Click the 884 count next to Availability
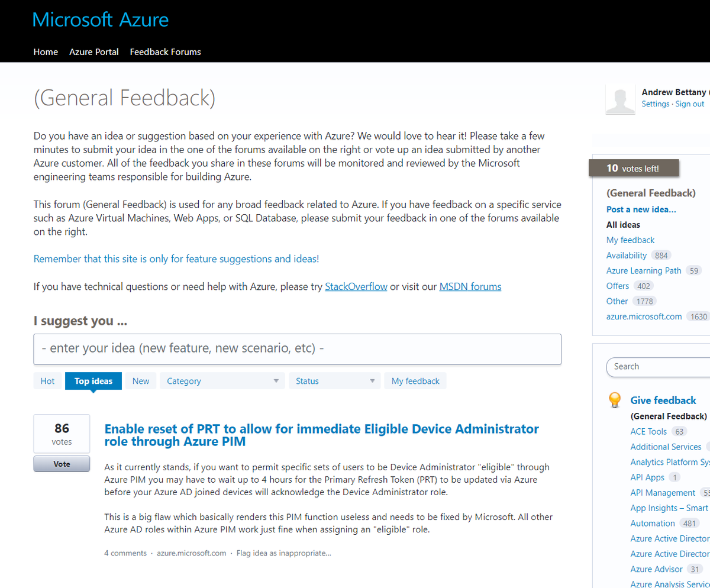The width and height of the screenshot is (710, 588). pyautogui.click(x=661, y=256)
